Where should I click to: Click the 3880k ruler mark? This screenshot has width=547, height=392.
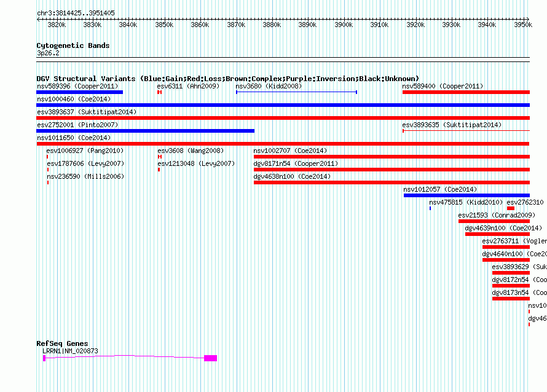(272, 25)
